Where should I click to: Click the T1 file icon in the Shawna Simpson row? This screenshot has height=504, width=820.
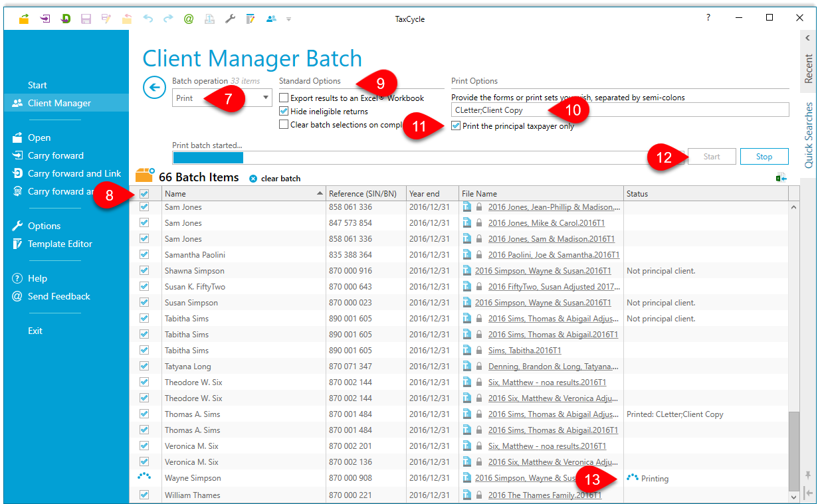point(466,271)
